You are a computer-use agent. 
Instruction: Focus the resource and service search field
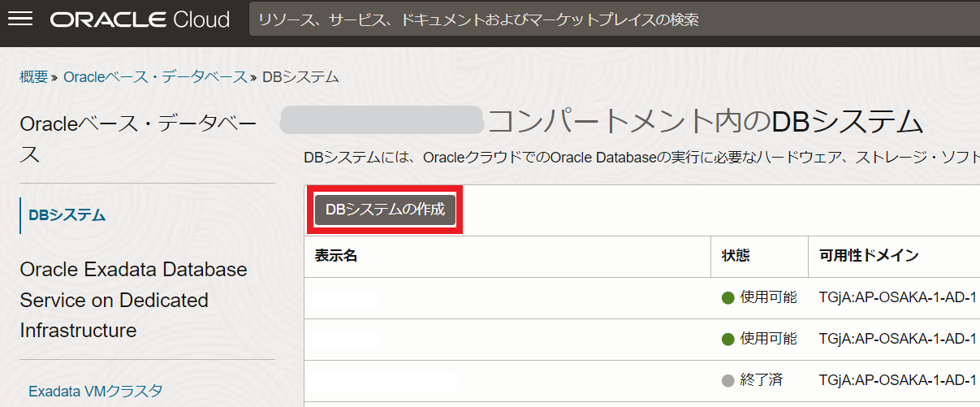[x=609, y=19]
